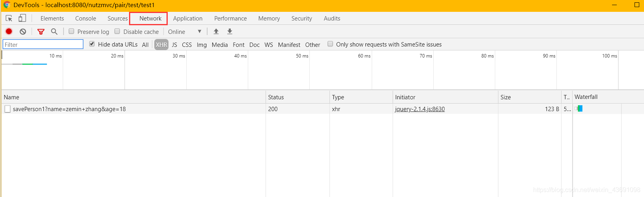Click the 200 status cell
This screenshot has width=644, height=197.
pyautogui.click(x=298, y=109)
